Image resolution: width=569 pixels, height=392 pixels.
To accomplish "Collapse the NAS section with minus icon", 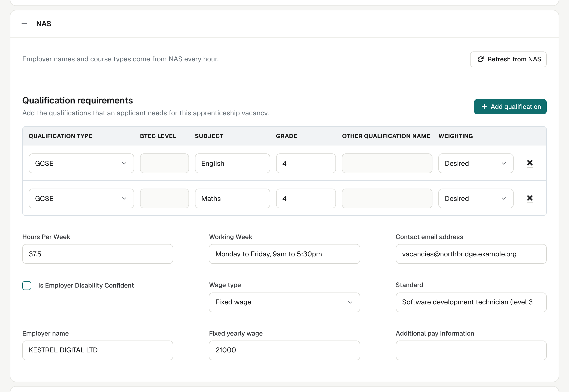I will [24, 24].
